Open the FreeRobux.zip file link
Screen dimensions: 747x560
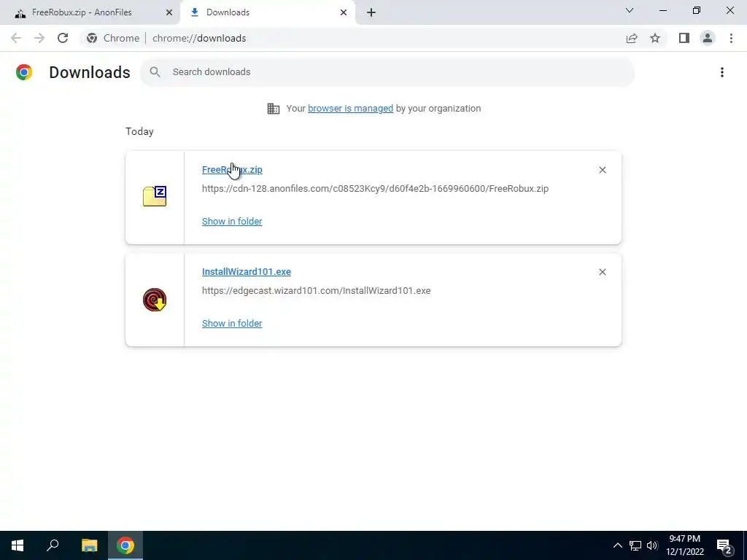click(x=232, y=169)
